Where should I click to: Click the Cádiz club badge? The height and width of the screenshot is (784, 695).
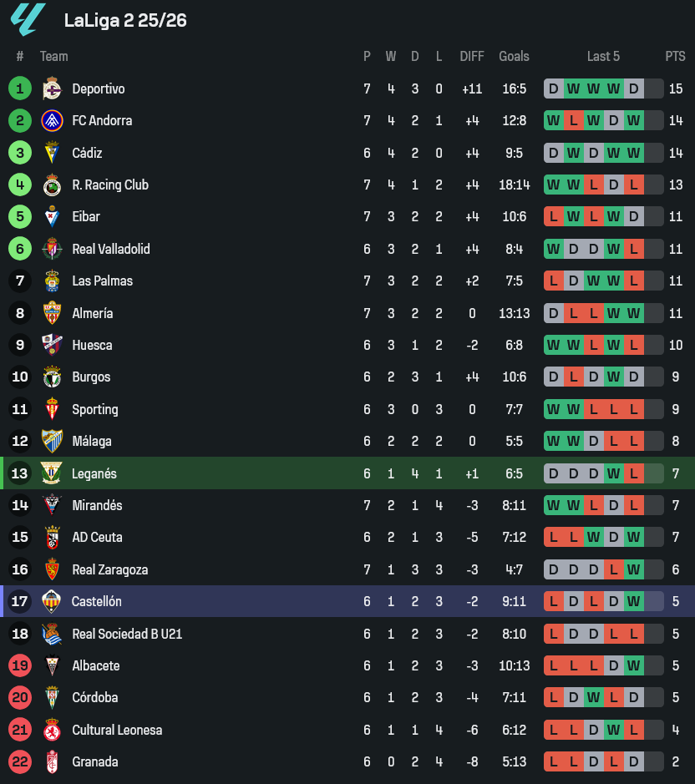pos(52,153)
